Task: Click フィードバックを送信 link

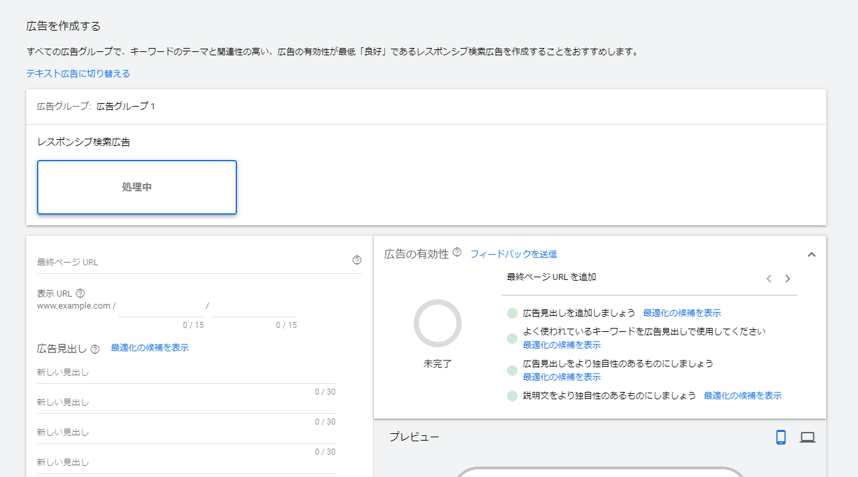Action: pyautogui.click(x=513, y=254)
